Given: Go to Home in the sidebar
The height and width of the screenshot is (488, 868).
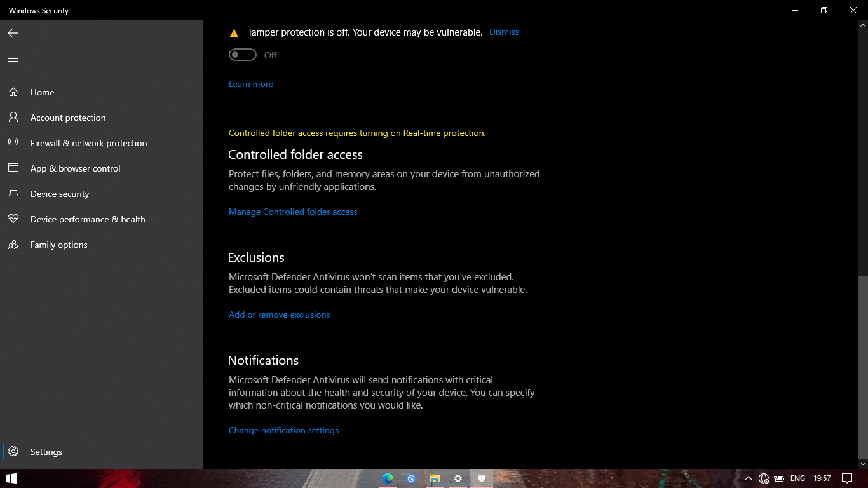Looking at the screenshot, I should (43, 92).
